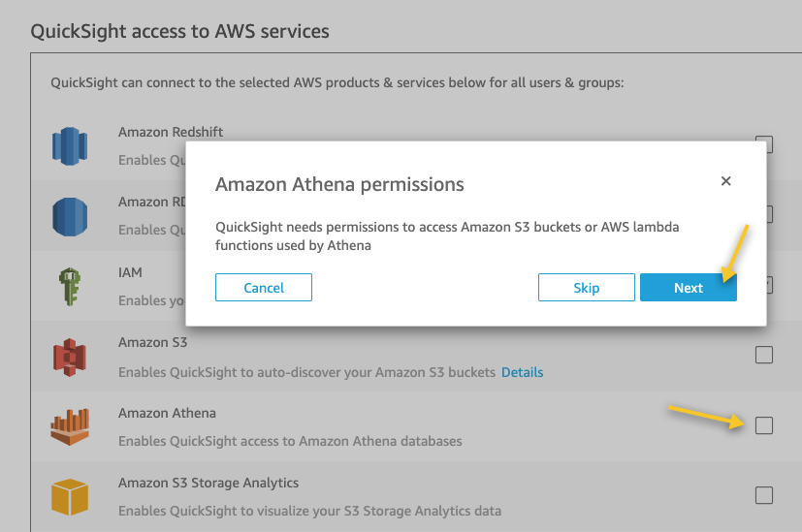Click the Amazon Redshift service name
This screenshot has height=532, width=802.
click(x=171, y=132)
